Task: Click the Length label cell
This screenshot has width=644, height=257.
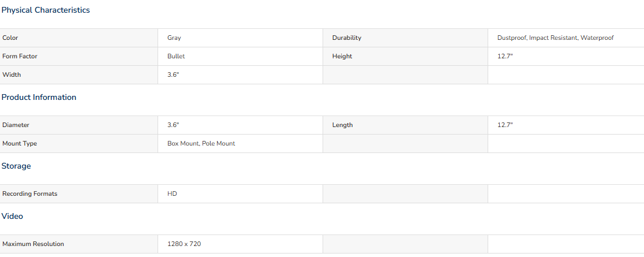Action: [x=405, y=125]
